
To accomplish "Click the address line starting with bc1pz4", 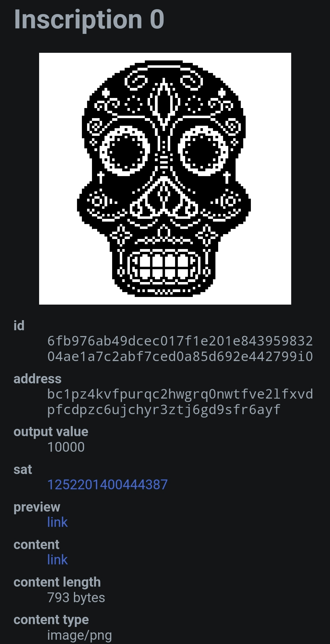I will (180, 394).
